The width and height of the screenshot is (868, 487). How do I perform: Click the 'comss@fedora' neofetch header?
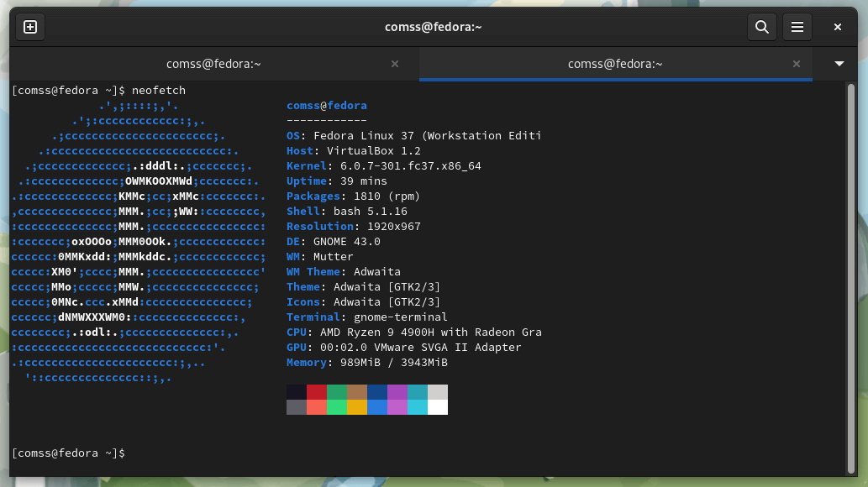(327, 105)
